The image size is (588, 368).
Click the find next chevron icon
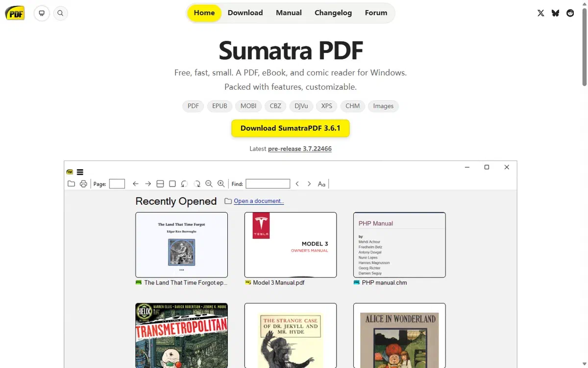click(x=309, y=184)
